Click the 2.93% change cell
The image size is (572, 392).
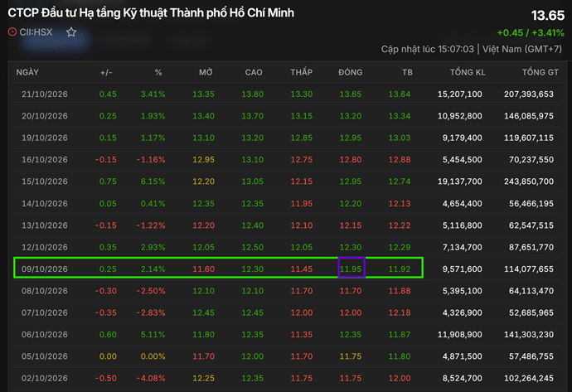pyautogui.click(x=153, y=247)
